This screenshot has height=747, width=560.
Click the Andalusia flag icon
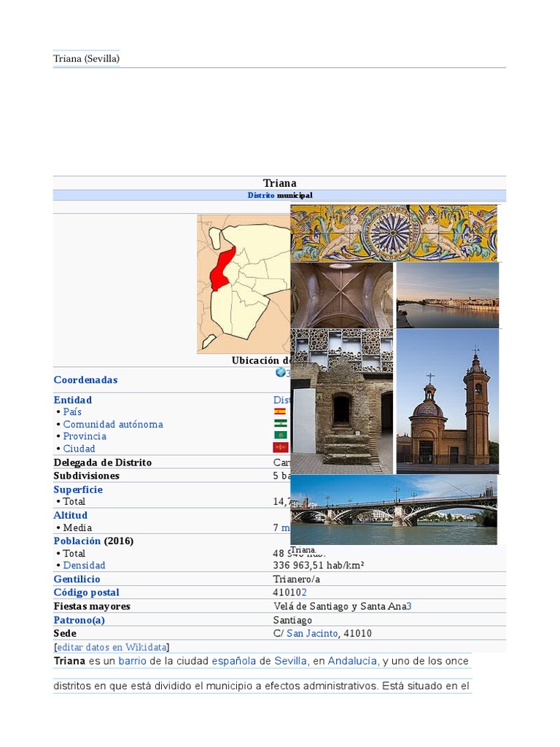tap(281, 423)
